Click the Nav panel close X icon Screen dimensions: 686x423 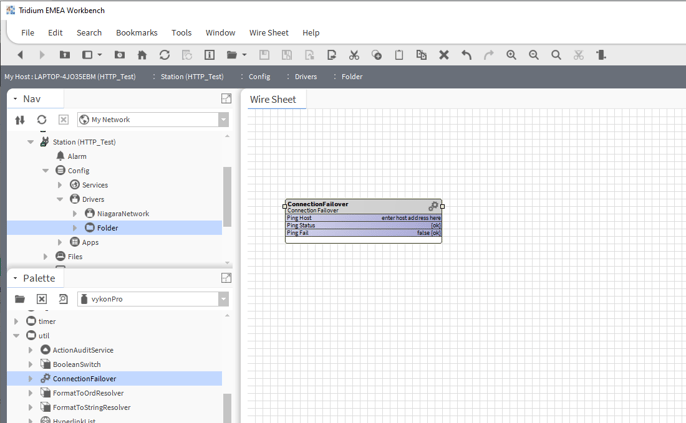tap(63, 119)
